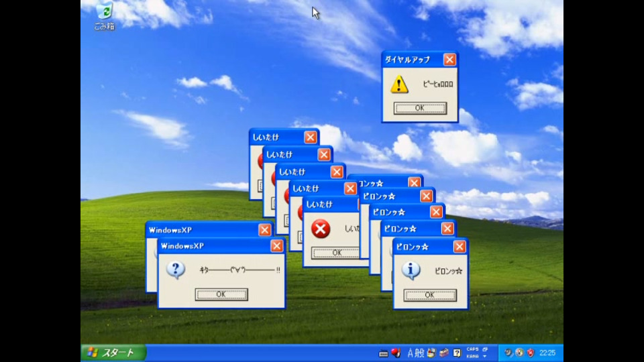Click the language bar restore icon beside CAPS

click(x=485, y=349)
